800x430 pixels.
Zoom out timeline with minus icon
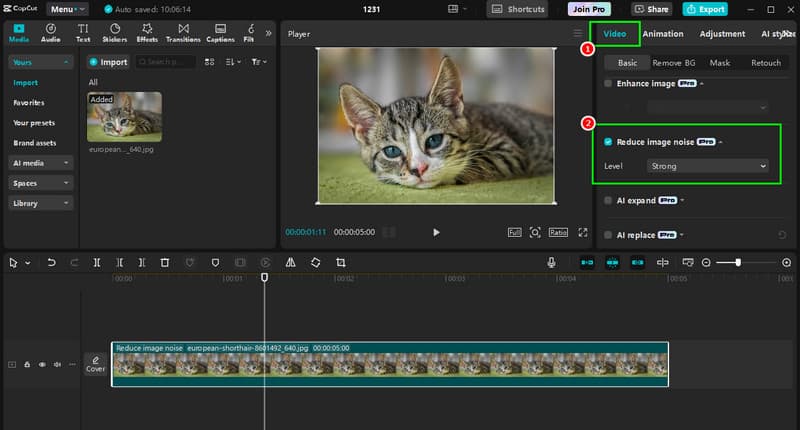[706, 263]
